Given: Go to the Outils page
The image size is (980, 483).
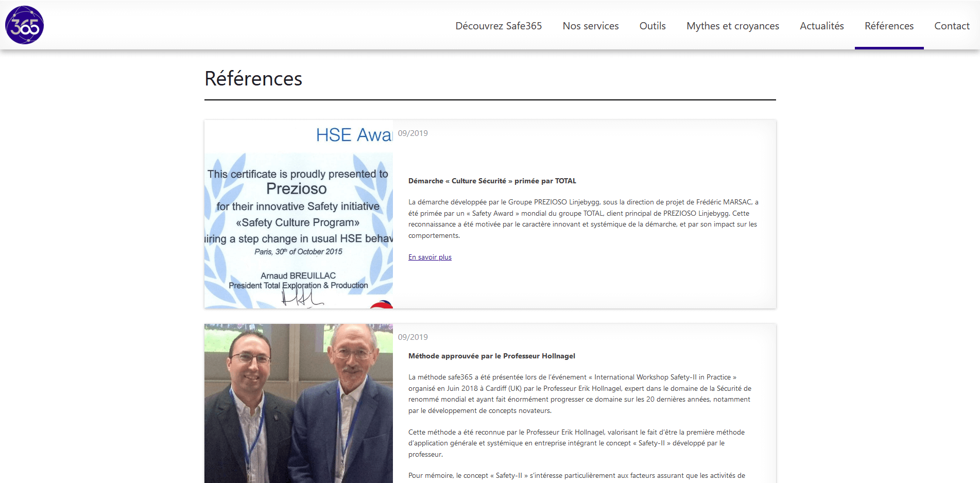Looking at the screenshot, I should pyautogui.click(x=652, y=26).
